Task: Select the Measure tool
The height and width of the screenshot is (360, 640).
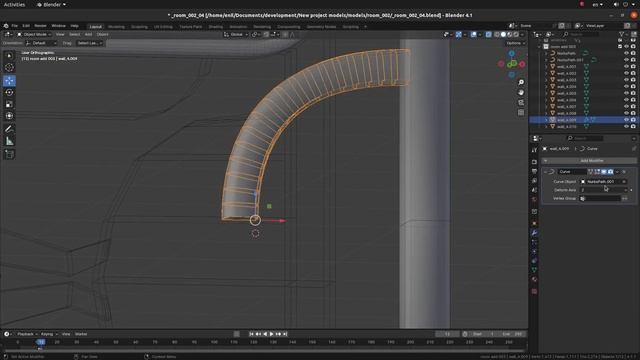Action: [x=9, y=141]
